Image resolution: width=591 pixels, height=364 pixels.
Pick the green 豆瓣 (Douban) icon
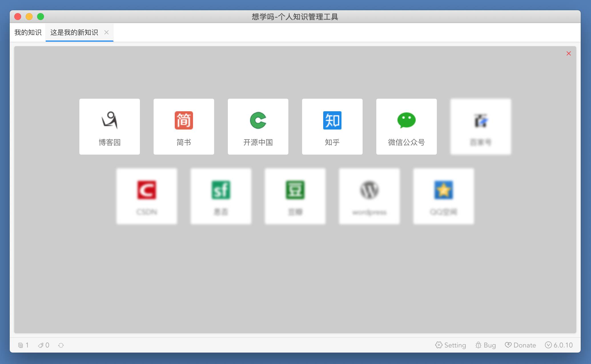click(295, 190)
